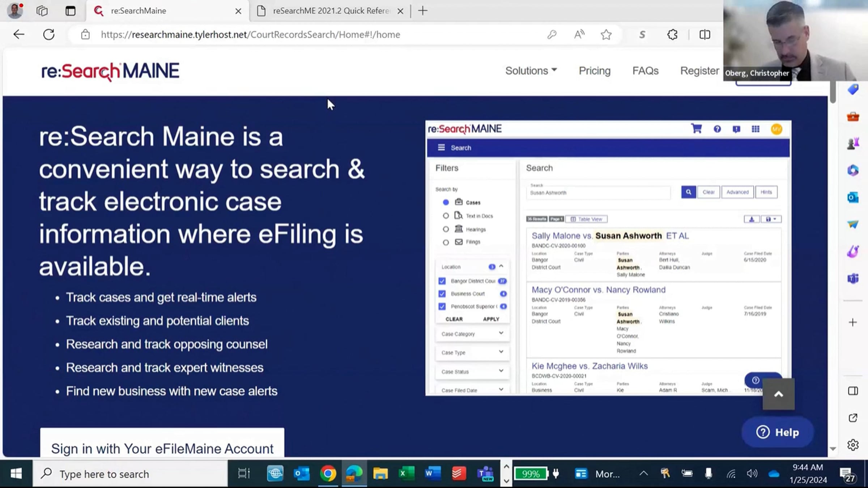Click the page vertical scrollbar thumb
This screenshot has height=488, width=868.
tap(833, 92)
